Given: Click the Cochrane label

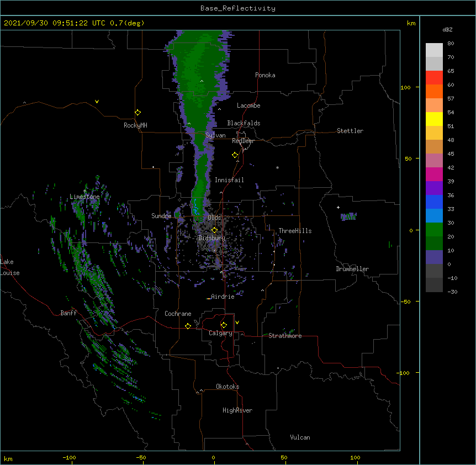Looking at the screenshot, I should click(178, 314).
